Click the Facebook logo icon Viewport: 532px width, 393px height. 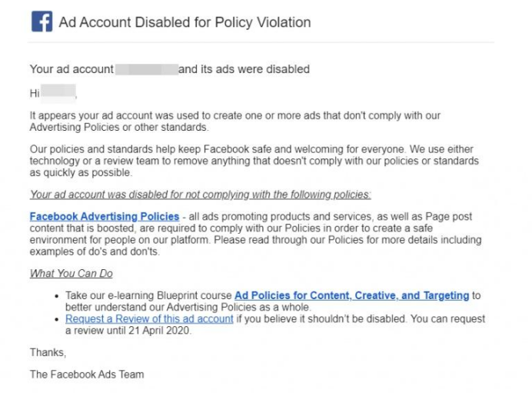point(42,22)
